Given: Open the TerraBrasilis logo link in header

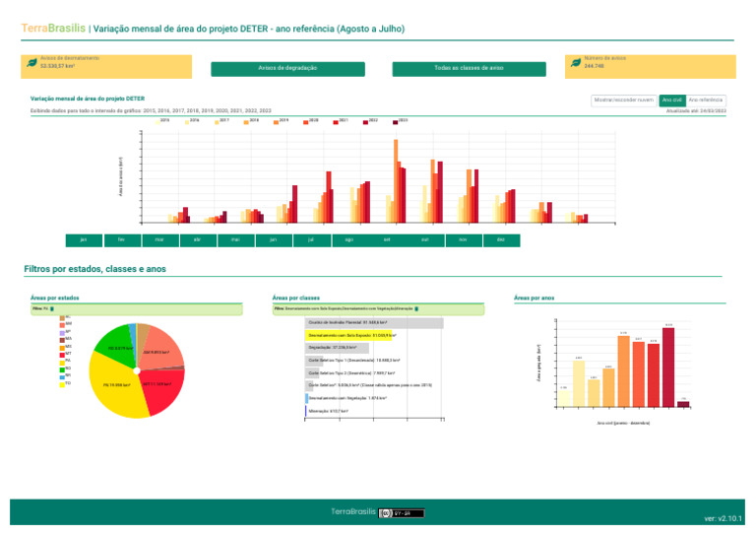Looking at the screenshot, I should [x=53, y=29].
